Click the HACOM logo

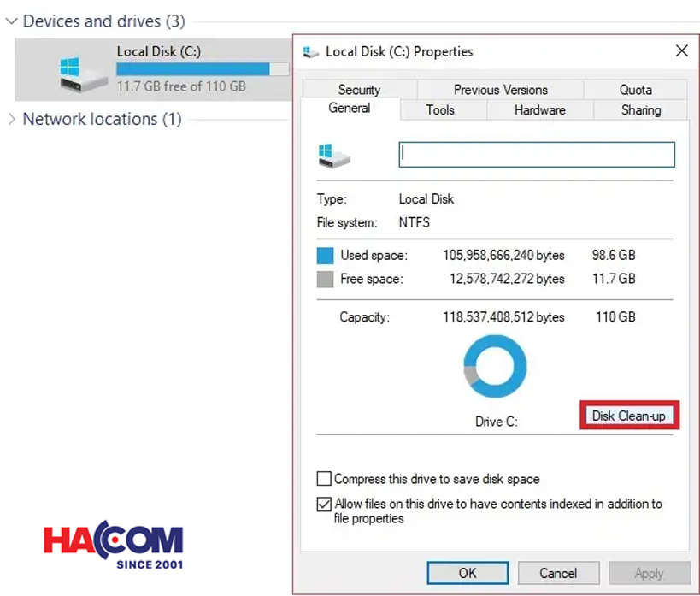point(114,545)
